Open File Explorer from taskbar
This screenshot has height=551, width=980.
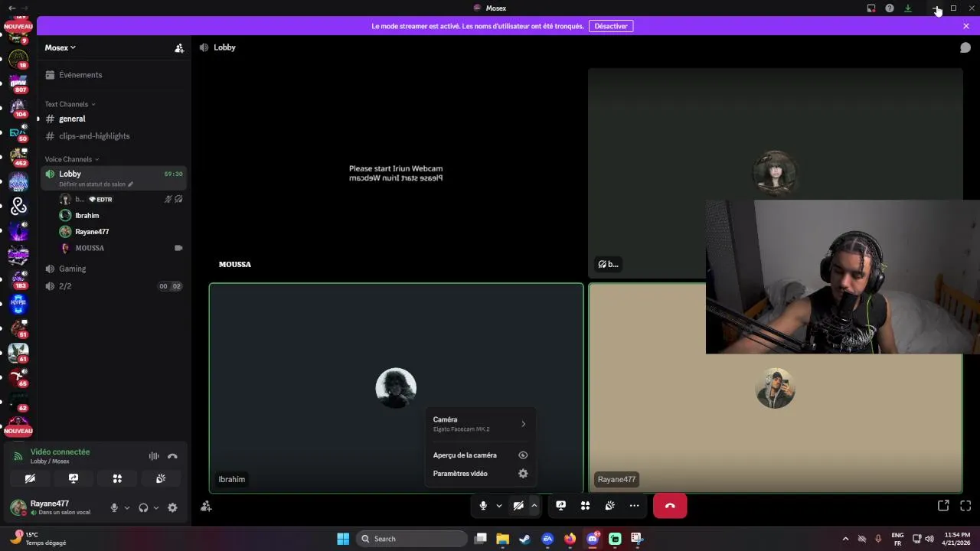503,539
